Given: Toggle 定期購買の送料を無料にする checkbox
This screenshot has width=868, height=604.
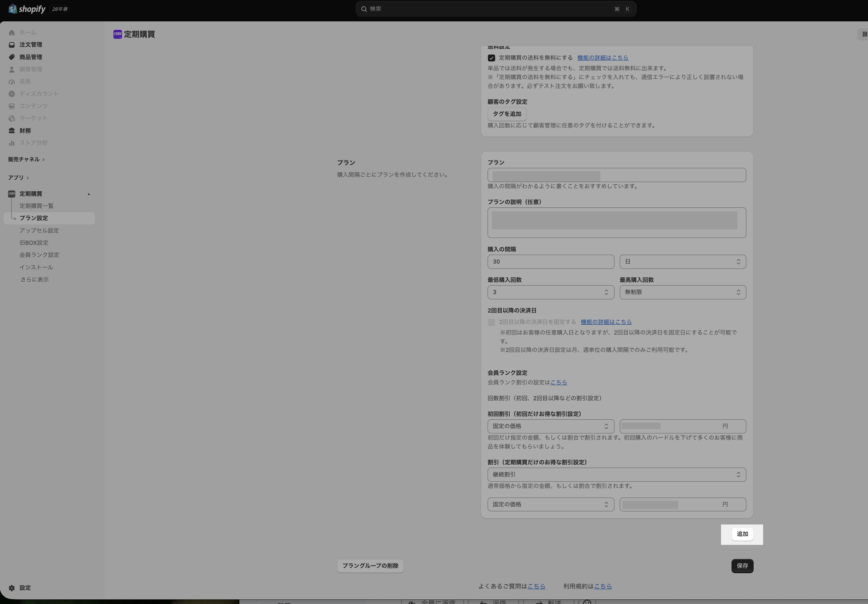Looking at the screenshot, I should 492,58.
